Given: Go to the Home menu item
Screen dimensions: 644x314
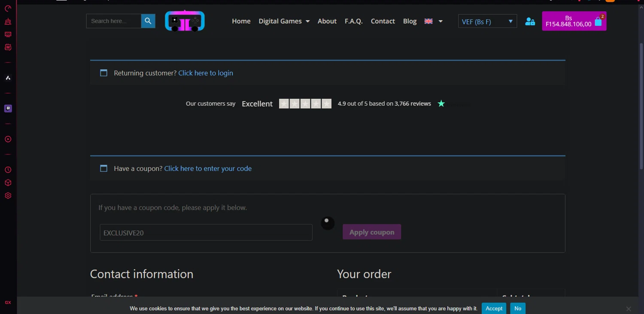Looking at the screenshot, I should coord(241,21).
